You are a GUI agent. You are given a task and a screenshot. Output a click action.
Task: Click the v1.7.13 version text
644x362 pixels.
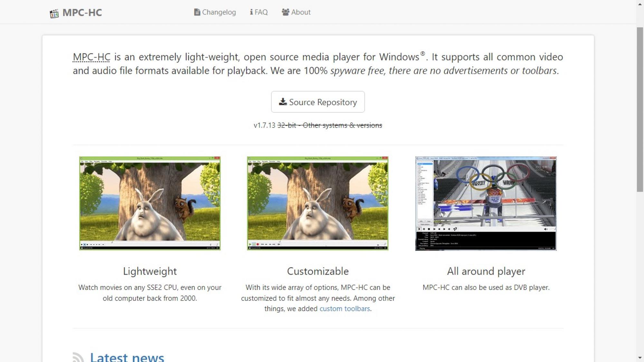pos(264,125)
